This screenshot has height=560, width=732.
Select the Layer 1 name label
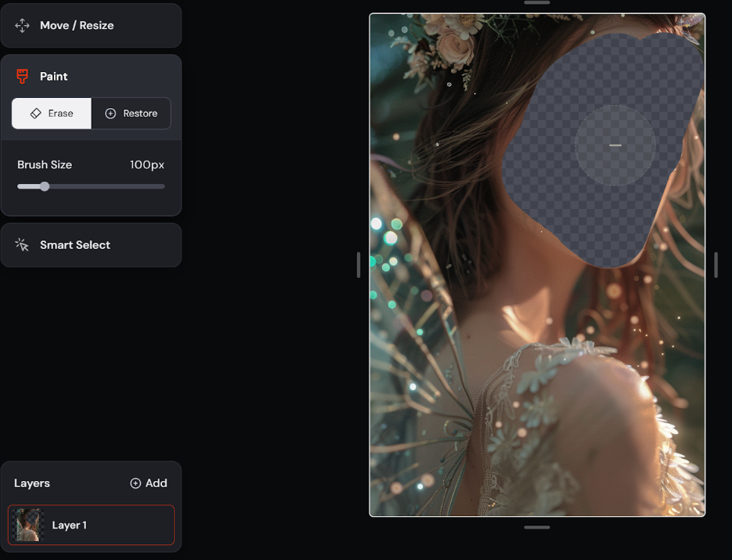point(69,525)
